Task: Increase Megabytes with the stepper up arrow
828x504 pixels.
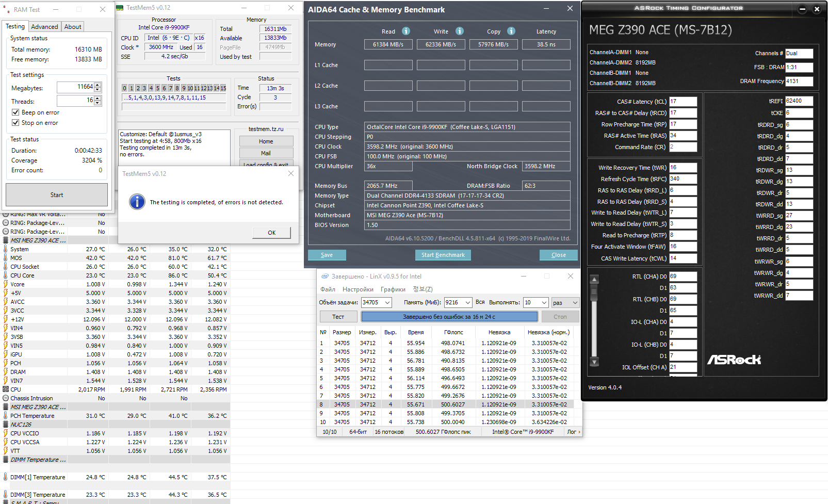Action: coord(98,85)
